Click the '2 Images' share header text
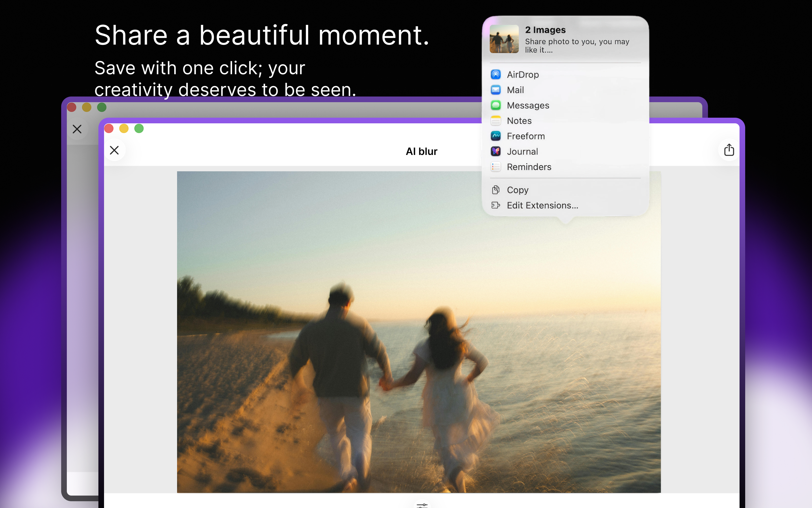This screenshot has height=508, width=812. 545,30
